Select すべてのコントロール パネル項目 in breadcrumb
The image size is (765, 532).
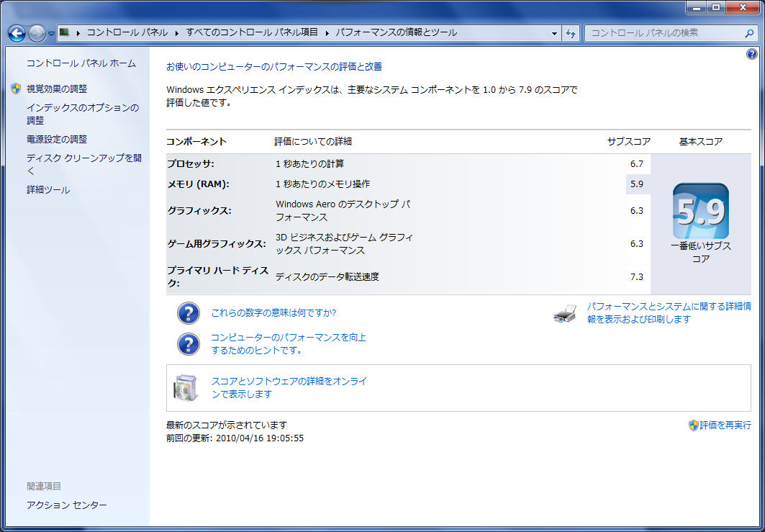coord(252,33)
